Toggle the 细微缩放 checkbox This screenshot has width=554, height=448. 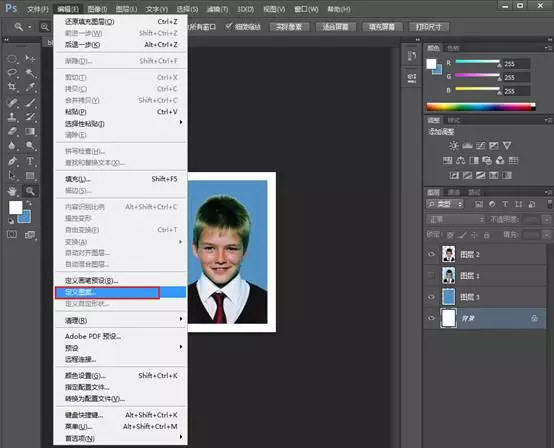229,26
